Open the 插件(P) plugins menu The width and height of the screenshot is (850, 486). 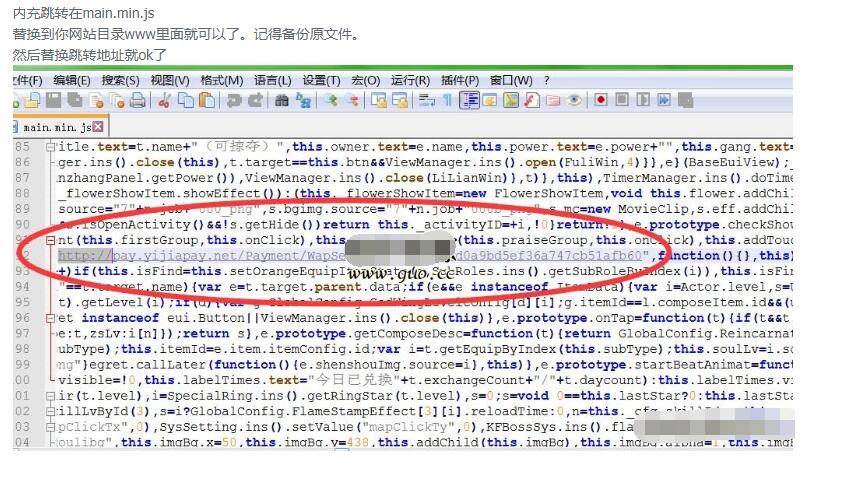tap(460, 80)
